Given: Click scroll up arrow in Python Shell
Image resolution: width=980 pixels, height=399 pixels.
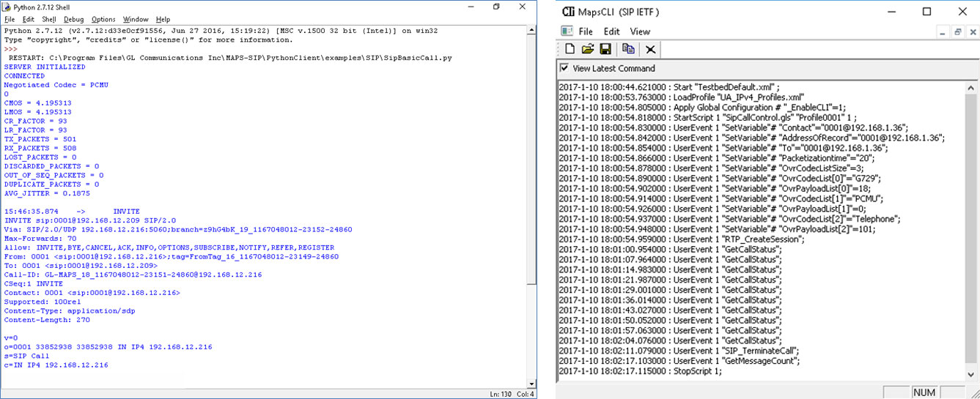Looking at the screenshot, I should point(533,30).
